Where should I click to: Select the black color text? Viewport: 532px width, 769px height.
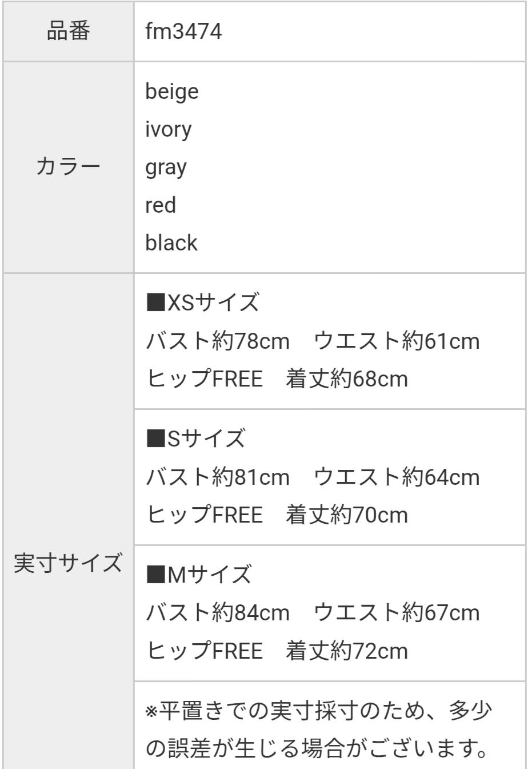(171, 243)
